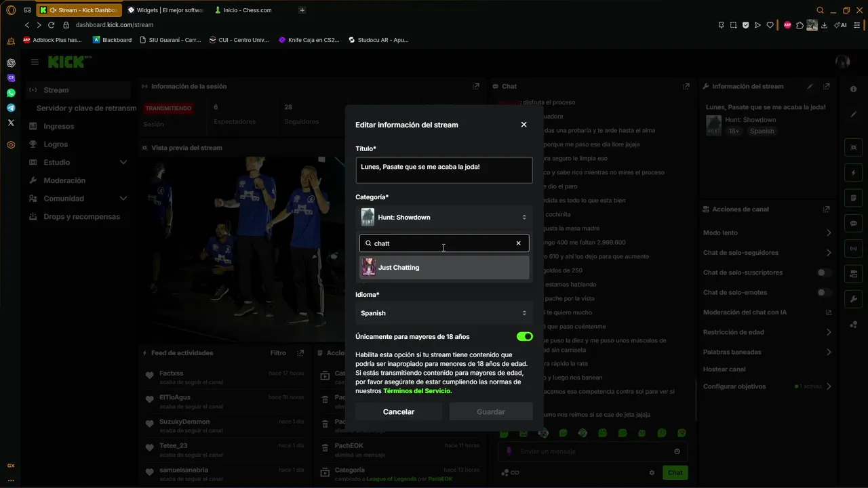Open browser downloads icon
The width and height of the screenshot is (868, 488).
(824, 25)
